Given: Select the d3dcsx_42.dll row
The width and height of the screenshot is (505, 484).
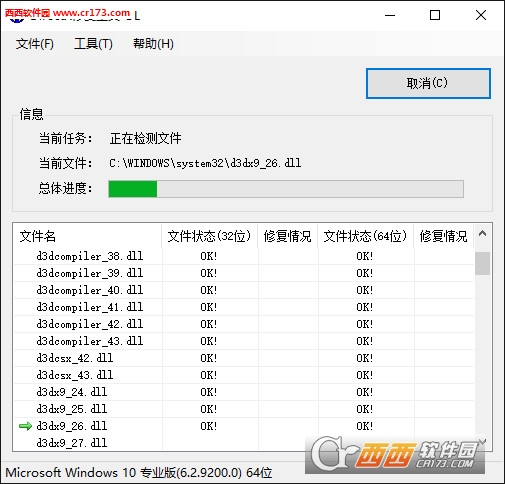Looking at the screenshot, I should (244, 358).
